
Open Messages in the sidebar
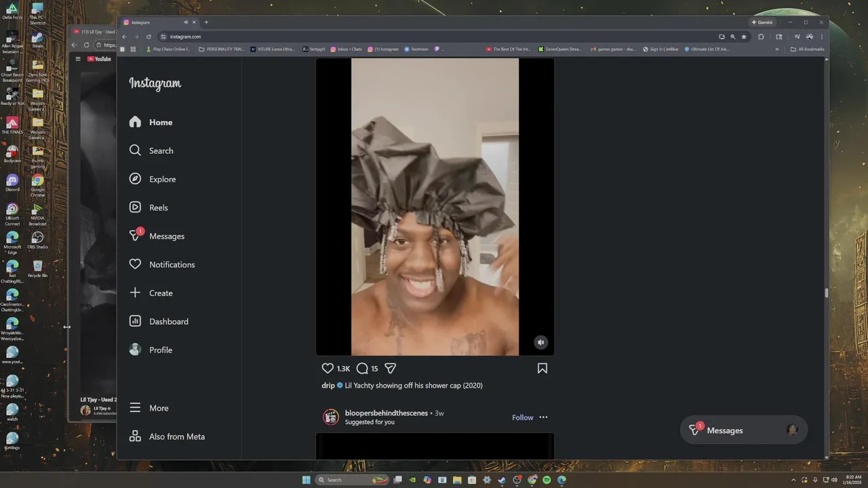click(x=157, y=236)
